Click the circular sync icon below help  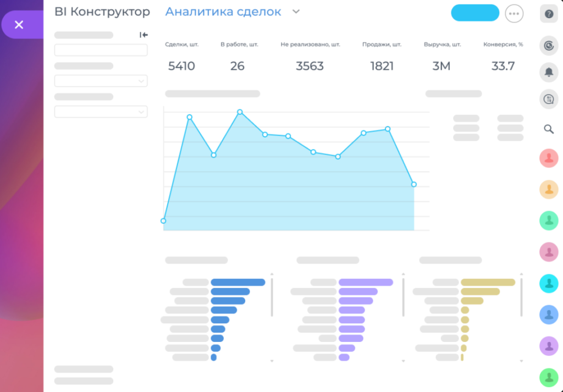click(x=549, y=46)
